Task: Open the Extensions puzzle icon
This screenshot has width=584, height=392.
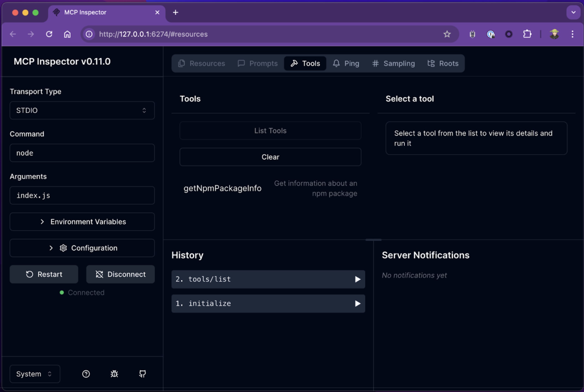Action: pos(527,34)
